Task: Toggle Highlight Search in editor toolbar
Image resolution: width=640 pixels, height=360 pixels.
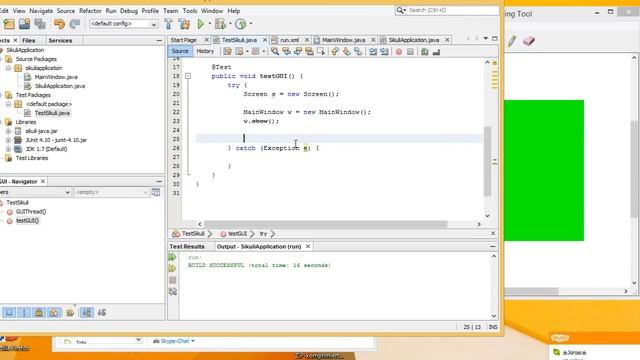Action: click(x=309, y=51)
